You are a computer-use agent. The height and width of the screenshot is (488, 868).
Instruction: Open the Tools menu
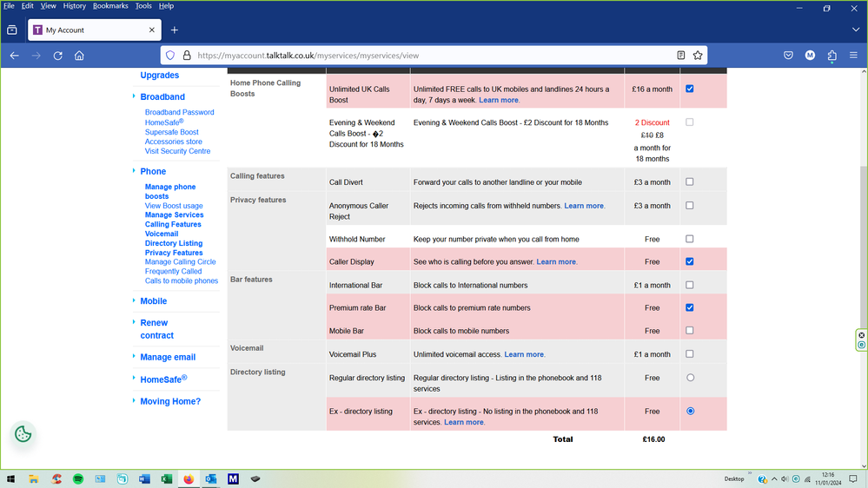143,6
